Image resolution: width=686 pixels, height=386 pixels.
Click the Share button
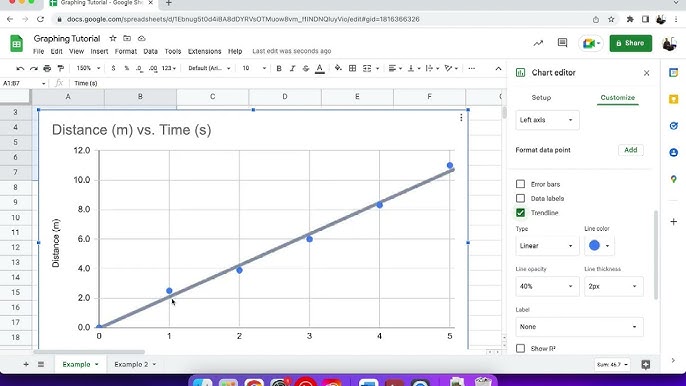(630, 43)
